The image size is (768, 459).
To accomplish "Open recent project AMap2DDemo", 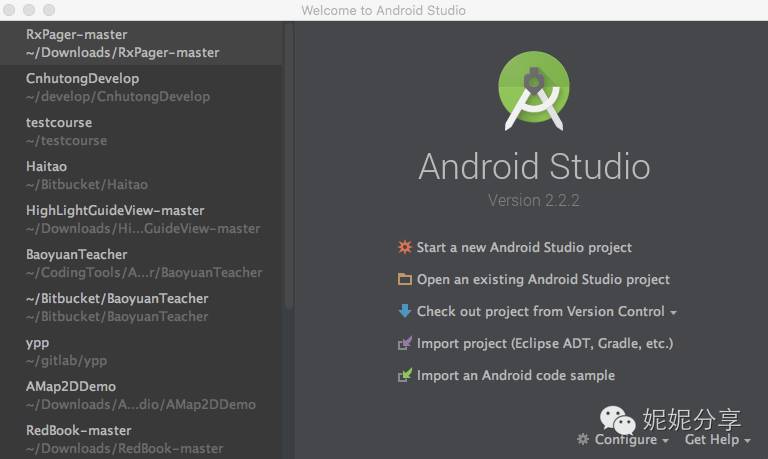I will [x=141, y=395].
